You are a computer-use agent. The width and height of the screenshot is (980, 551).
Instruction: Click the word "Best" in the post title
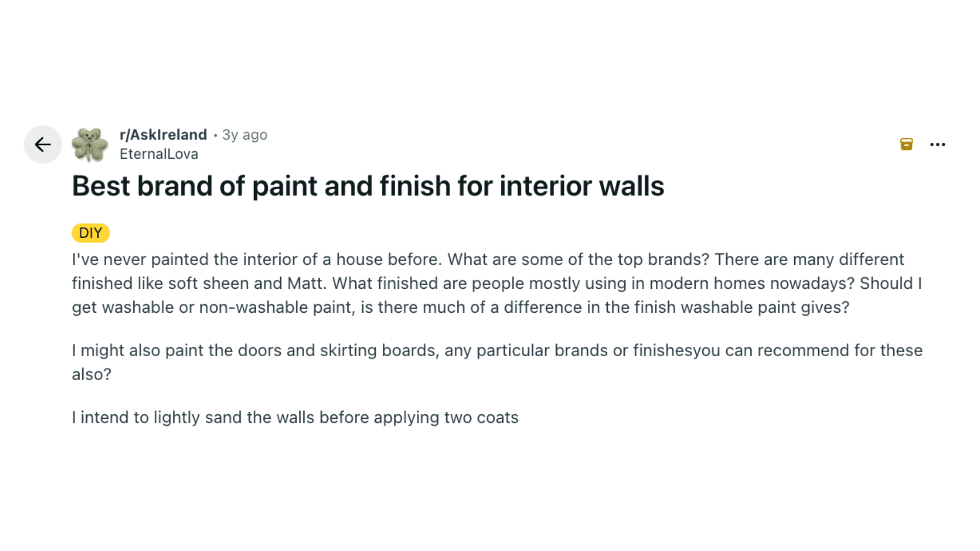pos(101,186)
